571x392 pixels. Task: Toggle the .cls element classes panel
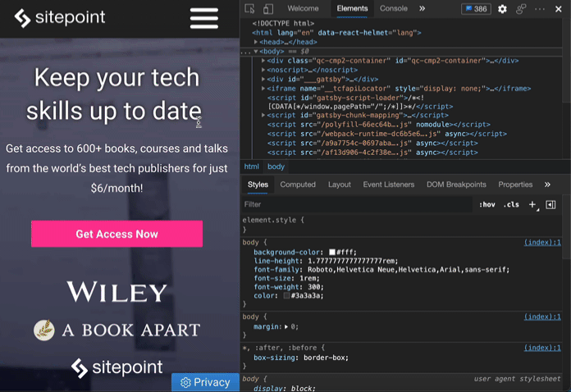tap(511, 204)
